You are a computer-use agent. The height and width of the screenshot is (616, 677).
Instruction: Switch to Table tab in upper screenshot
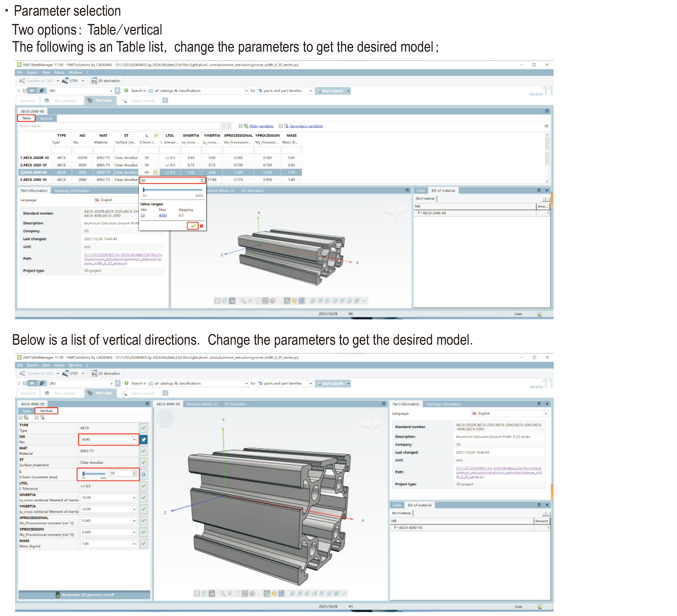tap(26, 118)
